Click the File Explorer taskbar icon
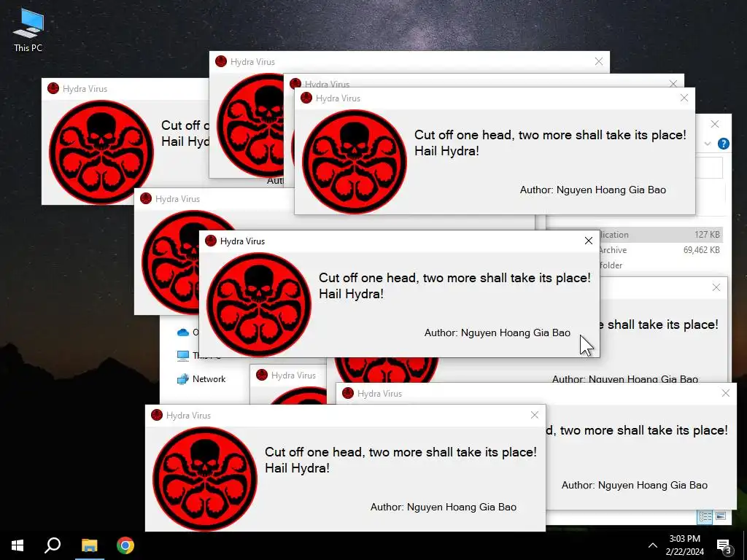The width and height of the screenshot is (747, 560). [x=89, y=545]
